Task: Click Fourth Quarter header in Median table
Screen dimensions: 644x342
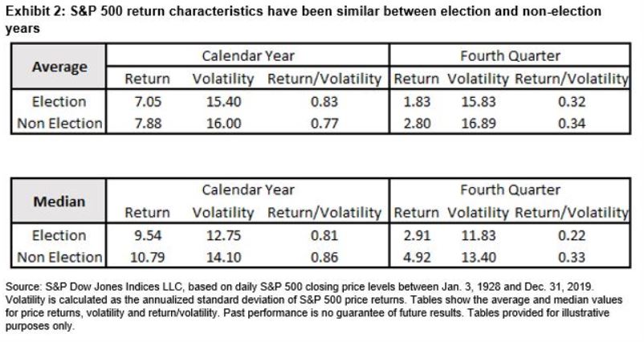Action: click(510, 190)
